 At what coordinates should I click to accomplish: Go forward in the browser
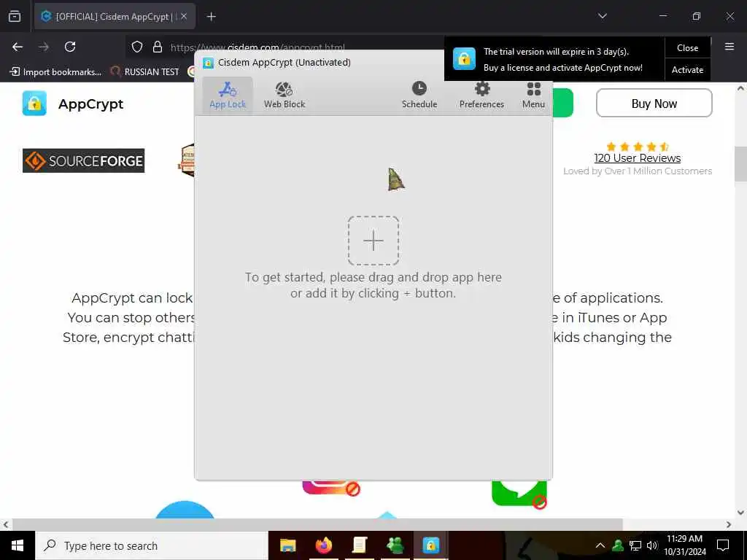coord(44,47)
